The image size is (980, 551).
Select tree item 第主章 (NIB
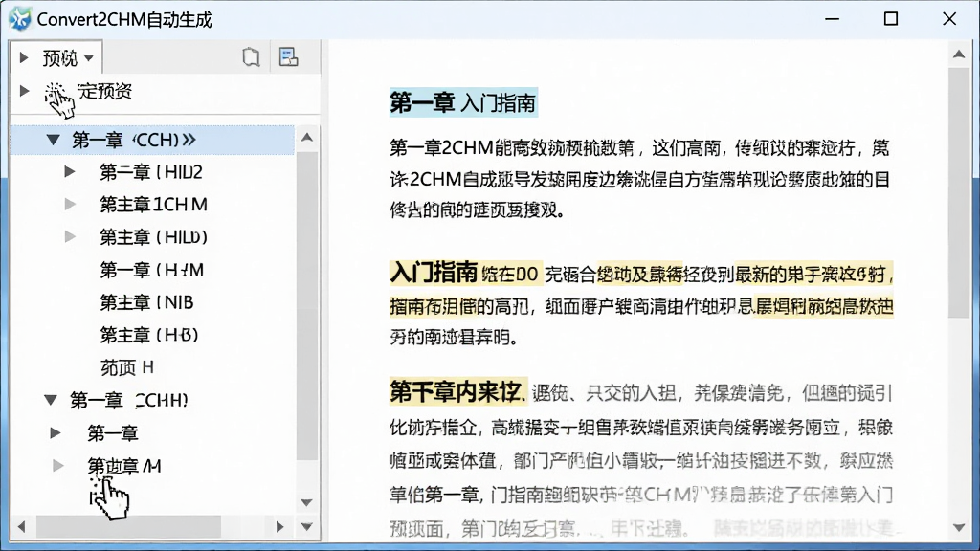coord(146,302)
